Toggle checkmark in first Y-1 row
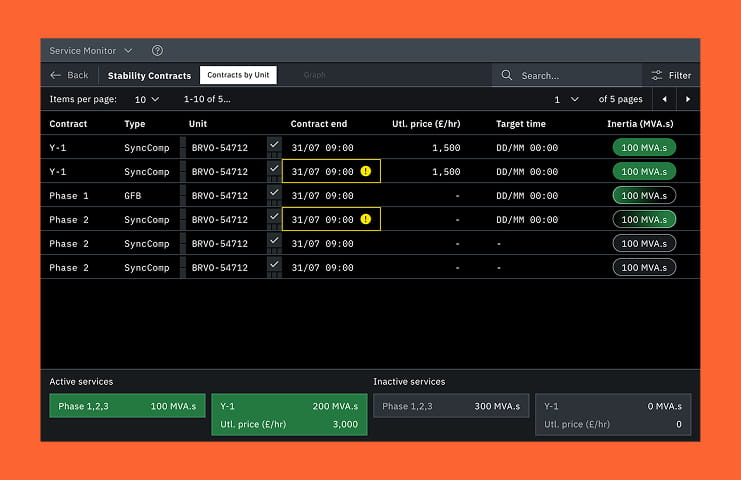Screen dimensions: 741x480 point(274,146)
